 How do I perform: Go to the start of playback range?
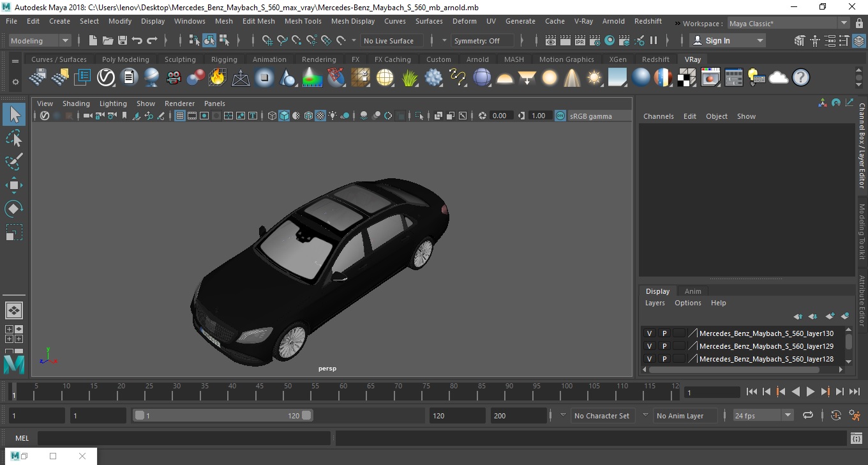(752, 392)
